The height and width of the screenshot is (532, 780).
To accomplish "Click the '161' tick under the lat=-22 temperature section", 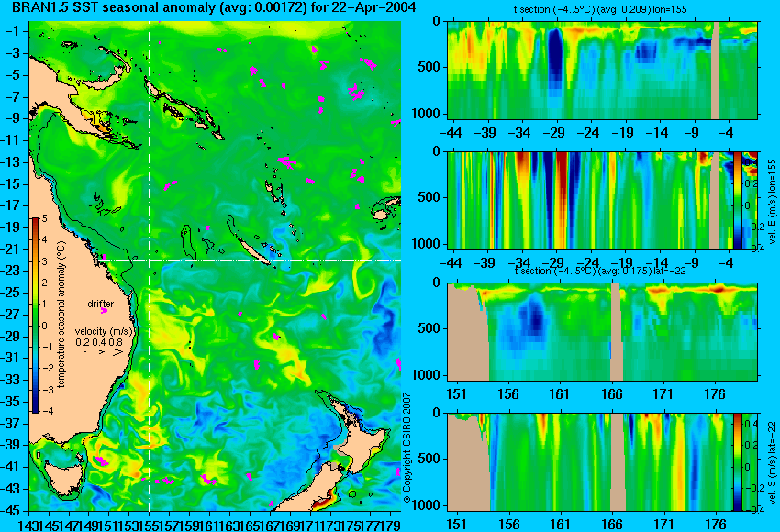I will click(x=560, y=394).
